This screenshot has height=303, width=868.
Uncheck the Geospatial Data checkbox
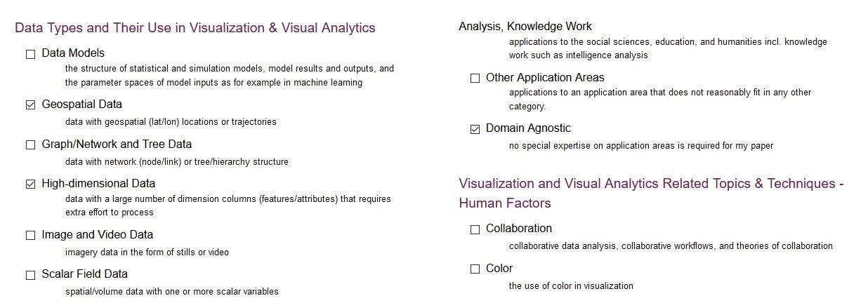(x=30, y=105)
